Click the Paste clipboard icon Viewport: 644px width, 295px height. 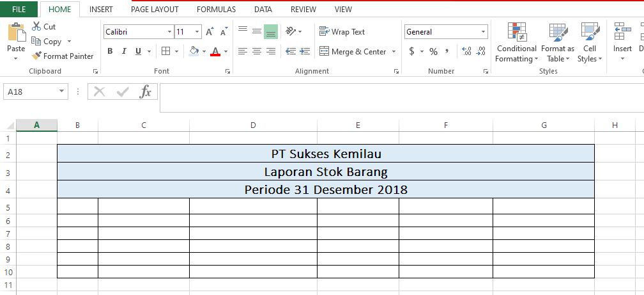[x=17, y=32]
